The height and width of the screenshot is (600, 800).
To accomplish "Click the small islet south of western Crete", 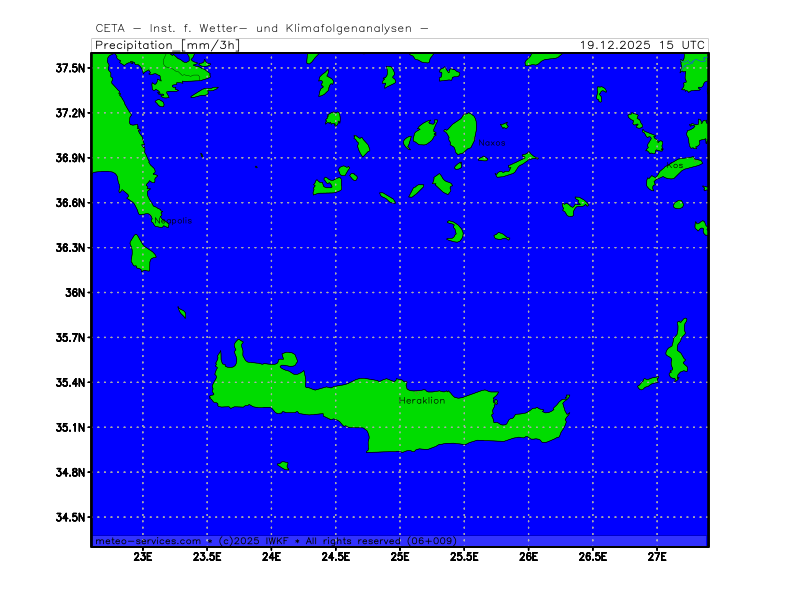I will click(284, 465).
